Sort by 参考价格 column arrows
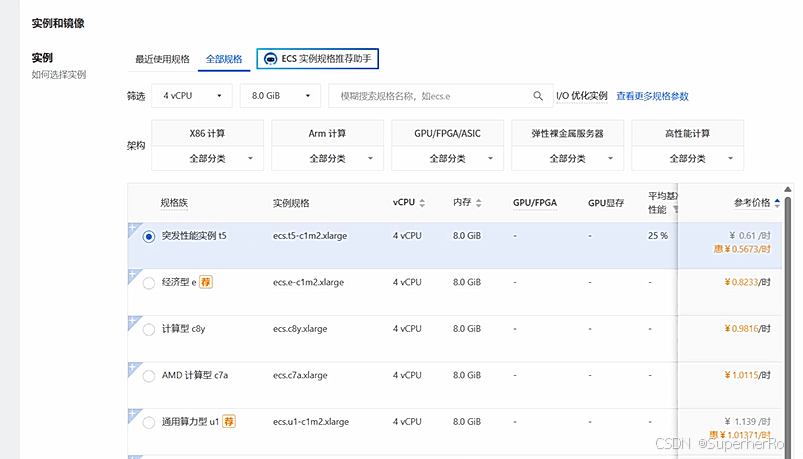Viewport: 803px width, 459px height. (777, 203)
